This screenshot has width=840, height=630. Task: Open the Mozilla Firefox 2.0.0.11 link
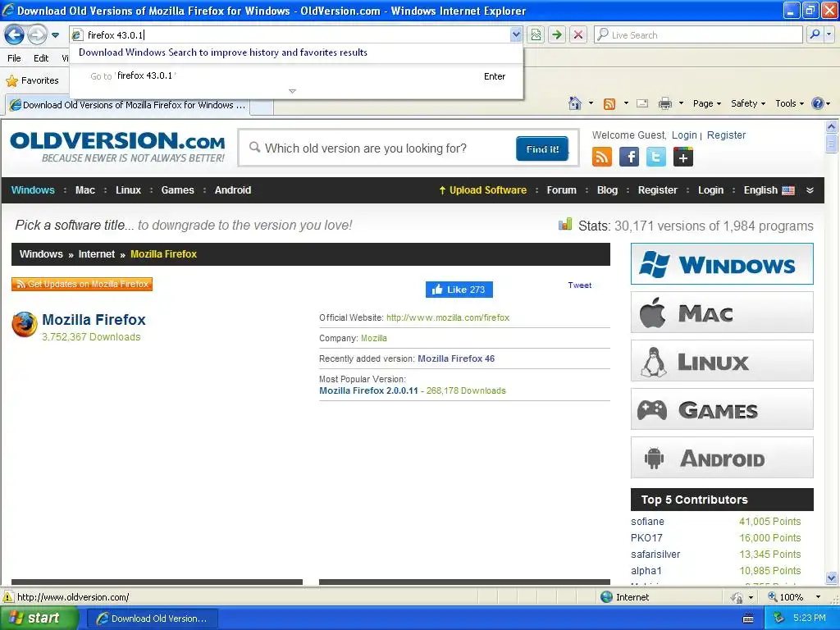pyautogui.click(x=368, y=390)
